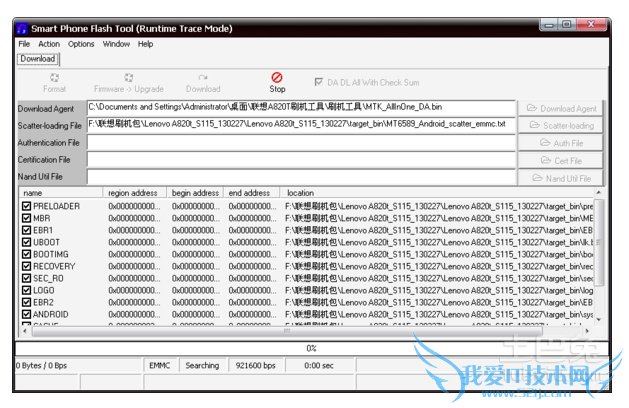Click the Auth File folder button
The image size is (629, 408).
561,143
